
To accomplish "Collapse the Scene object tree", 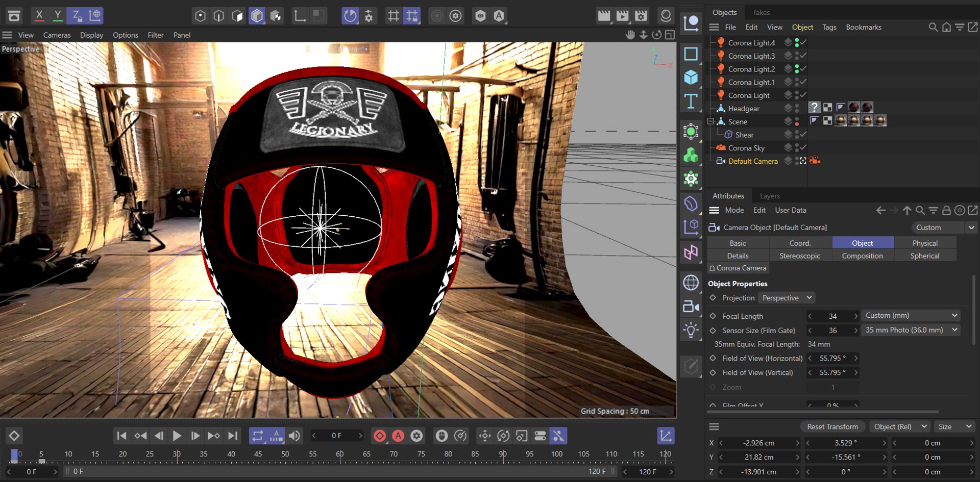I will click(x=710, y=121).
